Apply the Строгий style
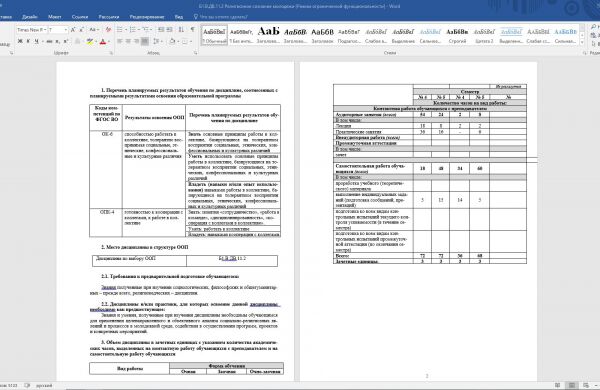Screen dimensions: 600x390 click(x=457, y=35)
